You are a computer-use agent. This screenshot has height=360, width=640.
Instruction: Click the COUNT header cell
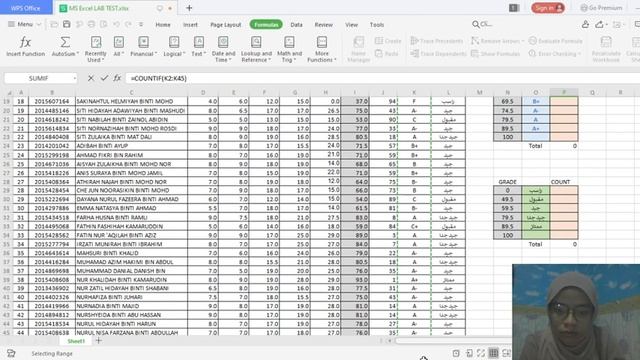(x=564, y=182)
